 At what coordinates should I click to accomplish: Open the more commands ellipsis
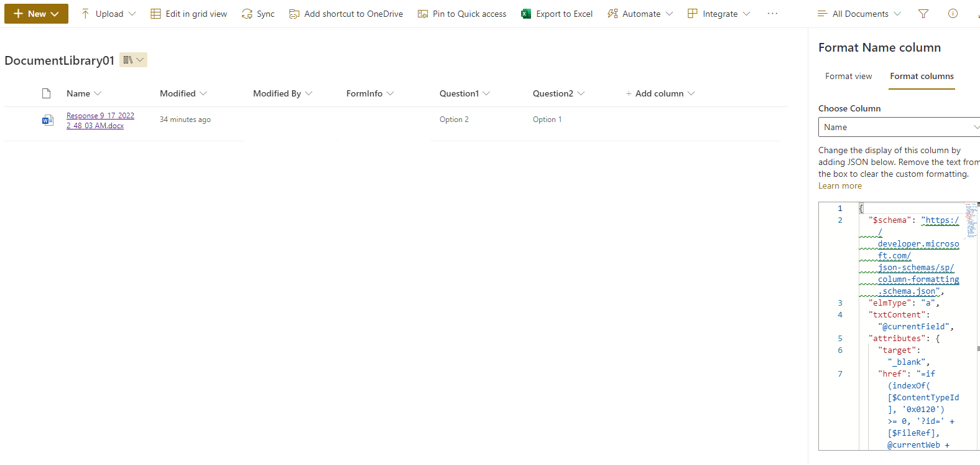pos(772,14)
